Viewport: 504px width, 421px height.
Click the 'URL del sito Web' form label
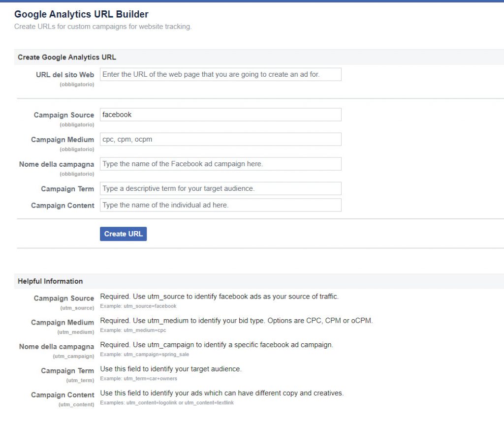coord(65,75)
